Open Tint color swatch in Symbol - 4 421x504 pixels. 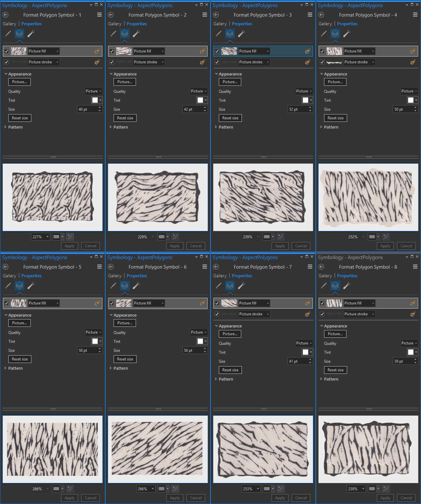pos(412,100)
